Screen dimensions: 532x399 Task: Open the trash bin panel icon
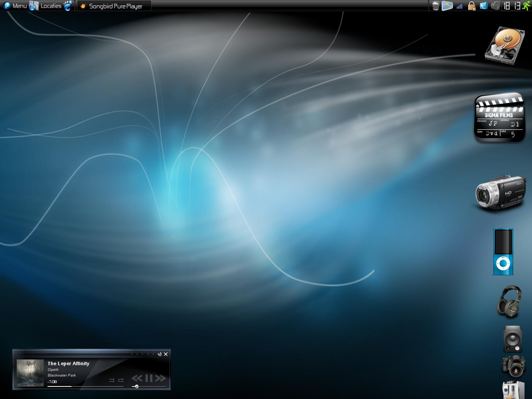tap(435, 6)
